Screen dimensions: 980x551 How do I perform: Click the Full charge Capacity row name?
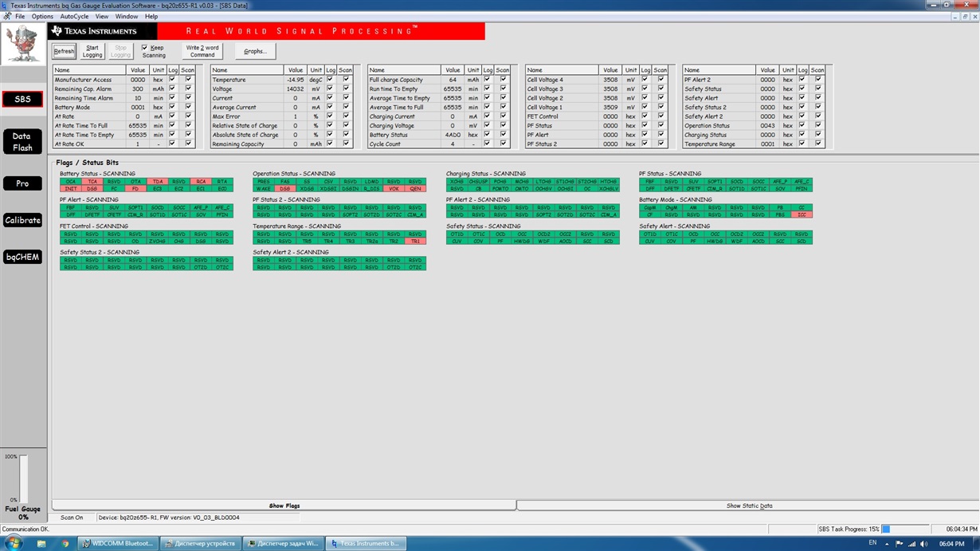(396, 80)
